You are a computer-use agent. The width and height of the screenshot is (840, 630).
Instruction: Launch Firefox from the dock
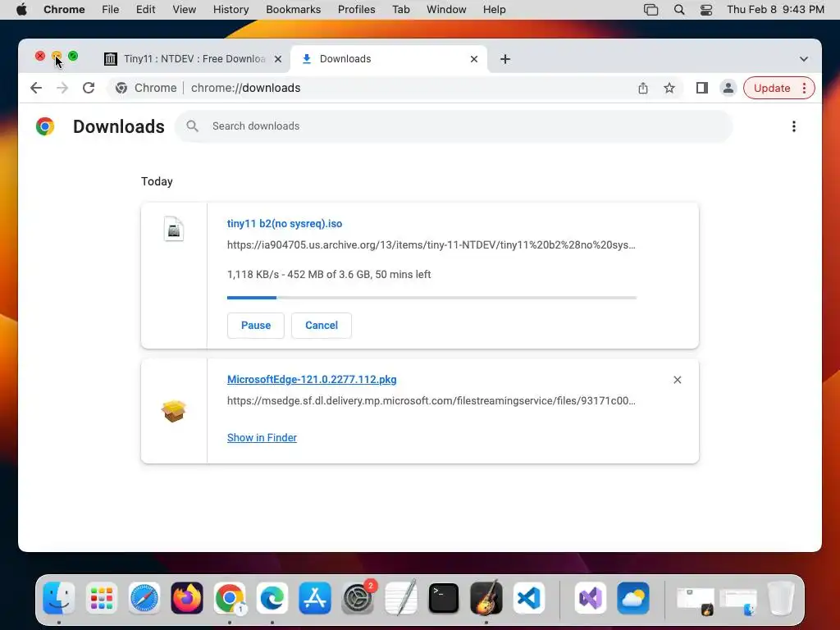[187, 598]
